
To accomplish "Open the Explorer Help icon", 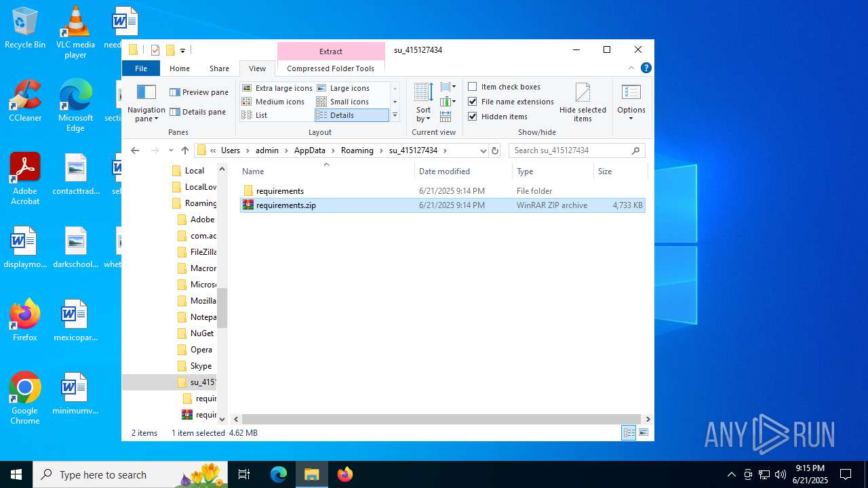I will click(x=646, y=68).
